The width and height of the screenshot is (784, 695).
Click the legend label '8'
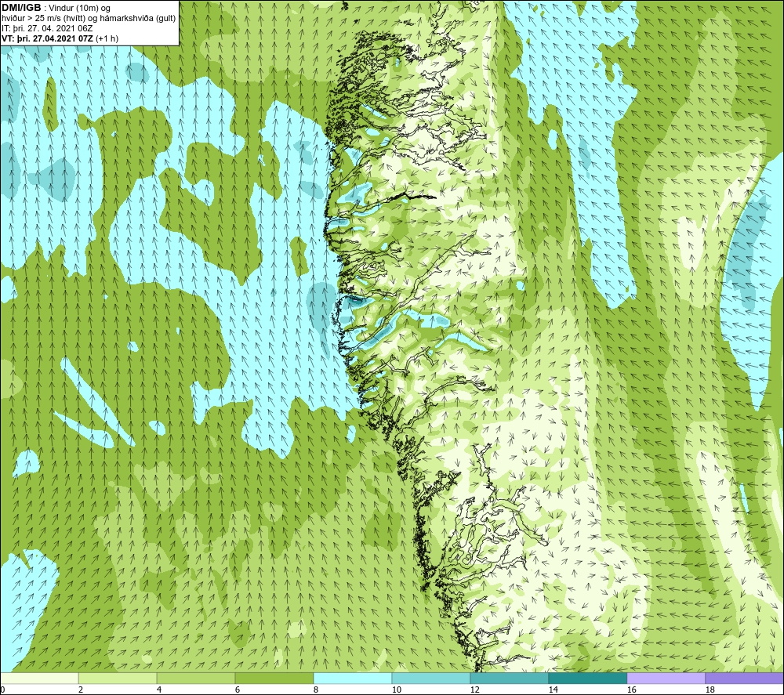(315, 690)
